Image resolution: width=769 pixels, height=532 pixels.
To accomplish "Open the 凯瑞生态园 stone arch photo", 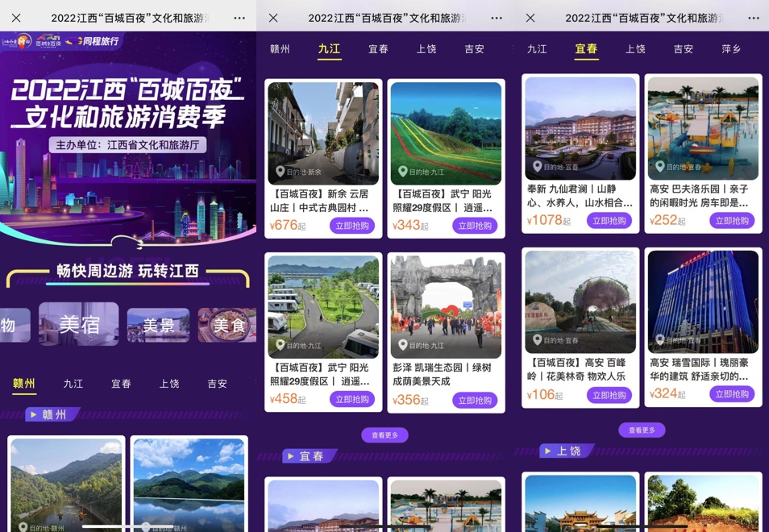I will (x=446, y=307).
